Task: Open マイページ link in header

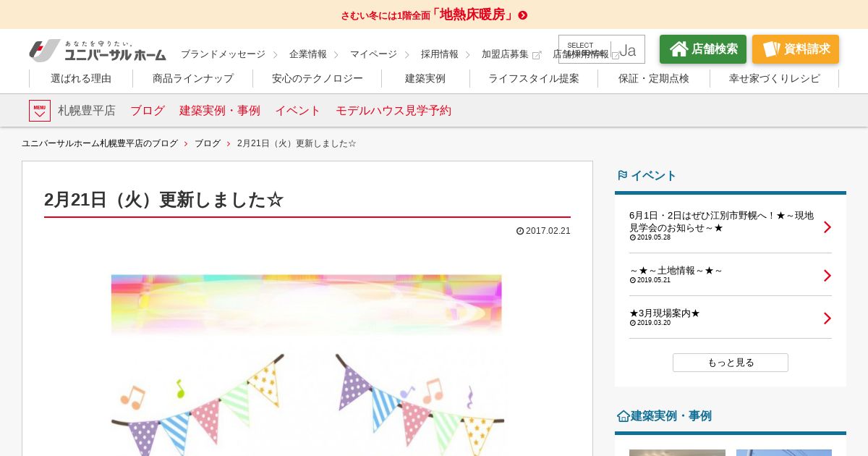Action: click(x=373, y=54)
